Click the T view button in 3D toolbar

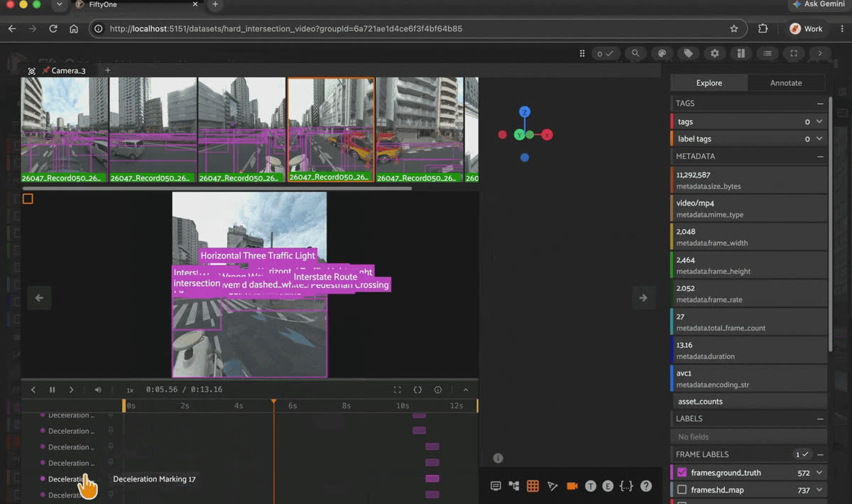point(591,486)
